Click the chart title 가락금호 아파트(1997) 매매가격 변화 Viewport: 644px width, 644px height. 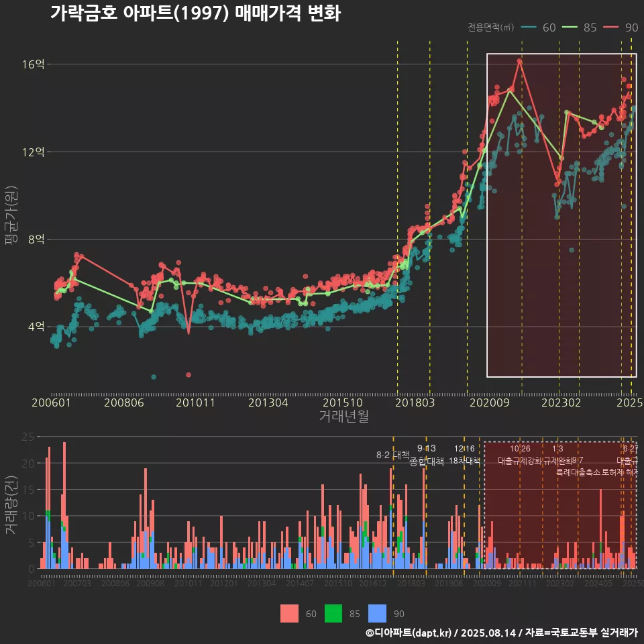tap(195, 13)
